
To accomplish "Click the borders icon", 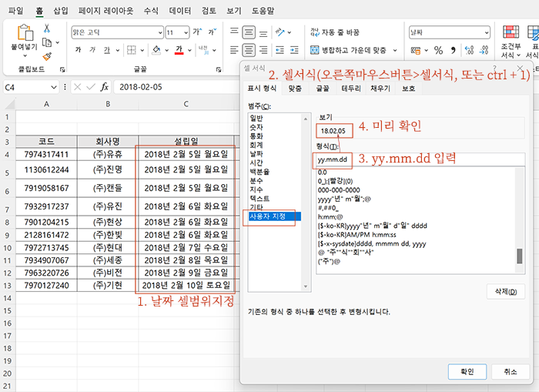I will (132, 50).
